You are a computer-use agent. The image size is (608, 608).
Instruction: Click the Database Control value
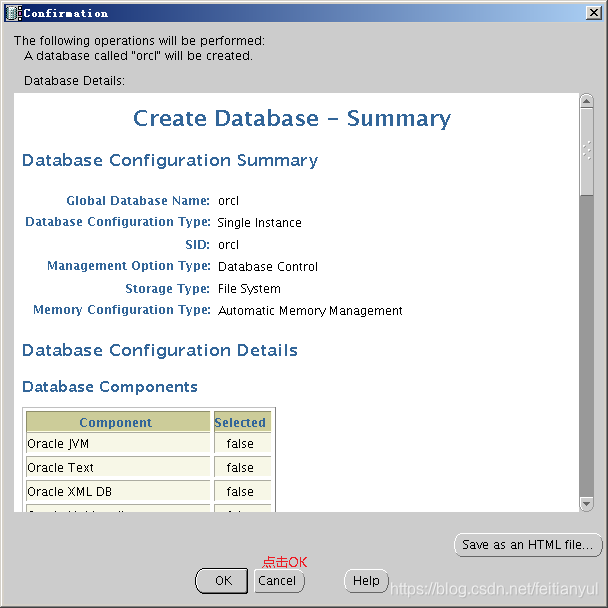[x=268, y=267]
